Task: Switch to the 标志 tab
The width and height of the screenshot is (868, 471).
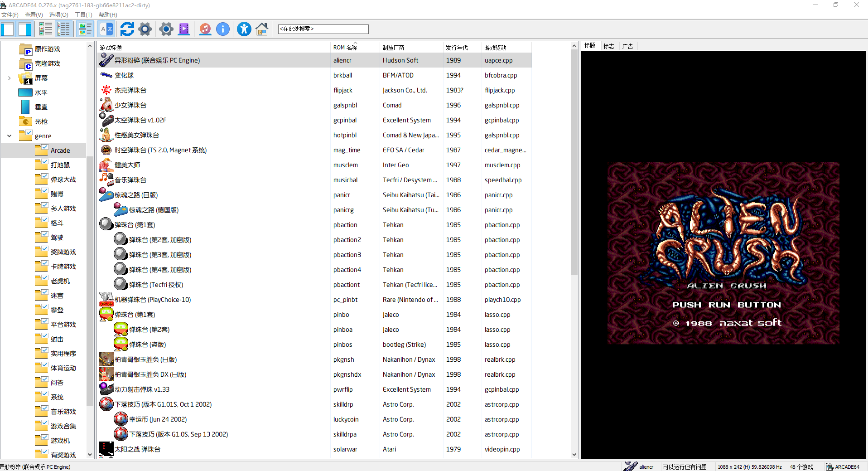Action: point(609,46)
